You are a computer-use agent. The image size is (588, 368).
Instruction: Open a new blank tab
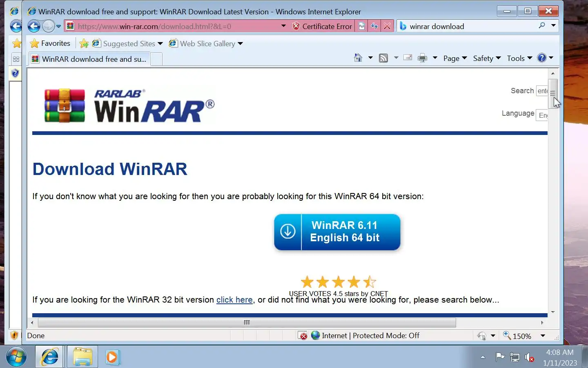(x=156, y=59)
